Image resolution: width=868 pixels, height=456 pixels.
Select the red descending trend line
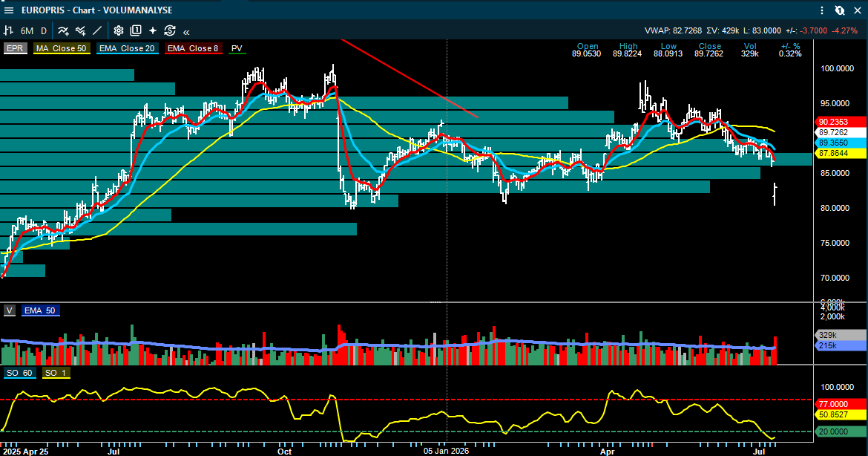point(410,79)
